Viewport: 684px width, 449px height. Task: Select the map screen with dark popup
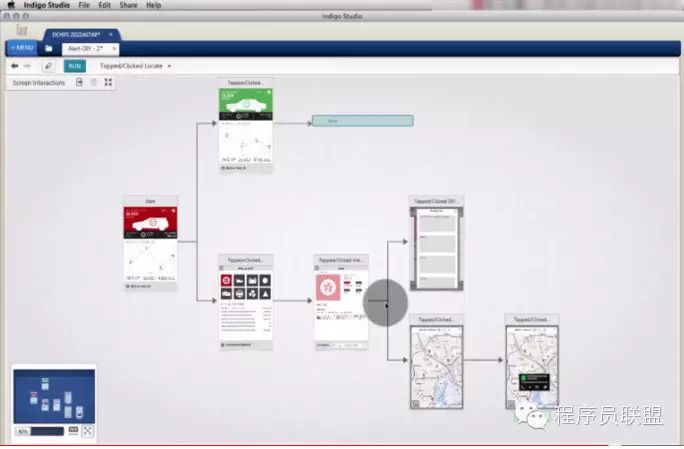click(532, 362)
